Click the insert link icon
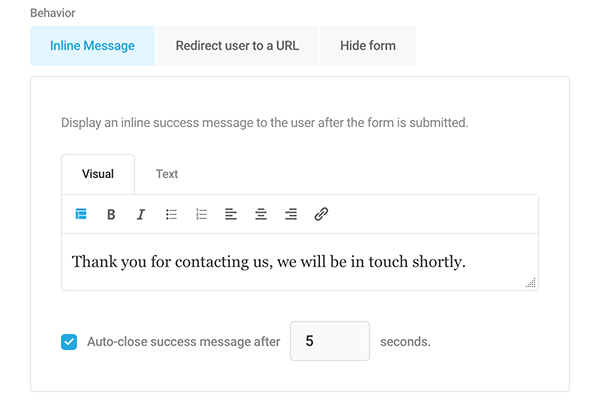 pos(321,214)
